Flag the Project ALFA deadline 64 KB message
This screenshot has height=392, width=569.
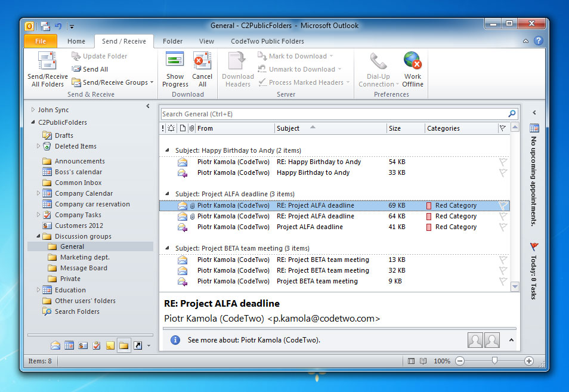[x=503, y=217]
